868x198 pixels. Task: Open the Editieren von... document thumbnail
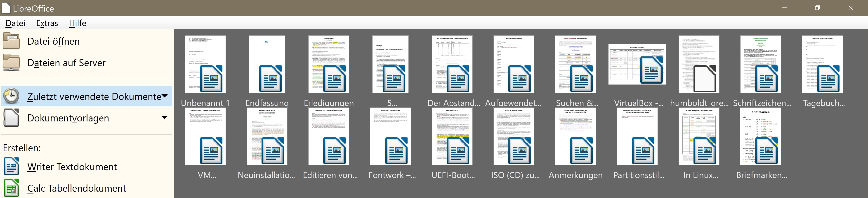(328, 137)
